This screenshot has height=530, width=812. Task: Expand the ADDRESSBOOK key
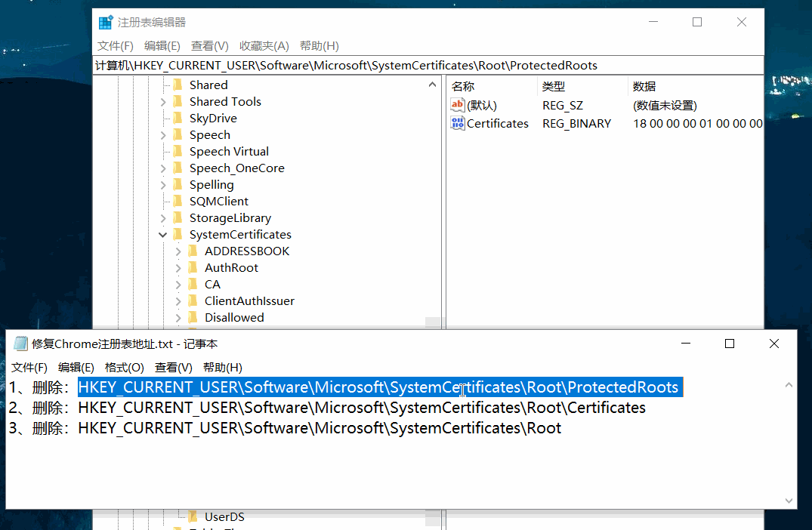pyautogui.click(x=178, y=251)
